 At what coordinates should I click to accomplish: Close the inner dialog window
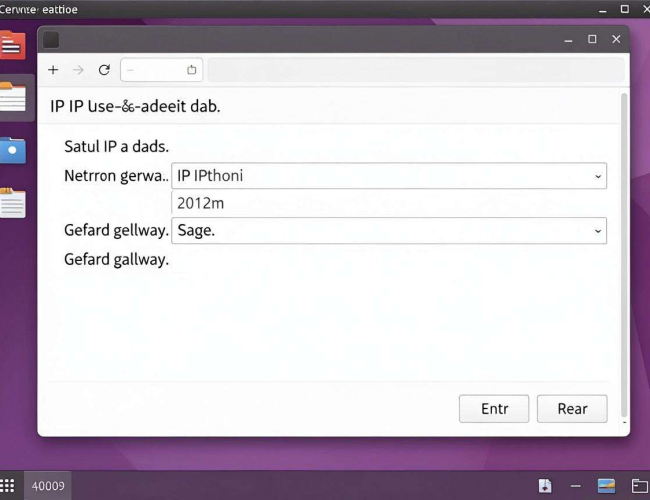(616, 39)
